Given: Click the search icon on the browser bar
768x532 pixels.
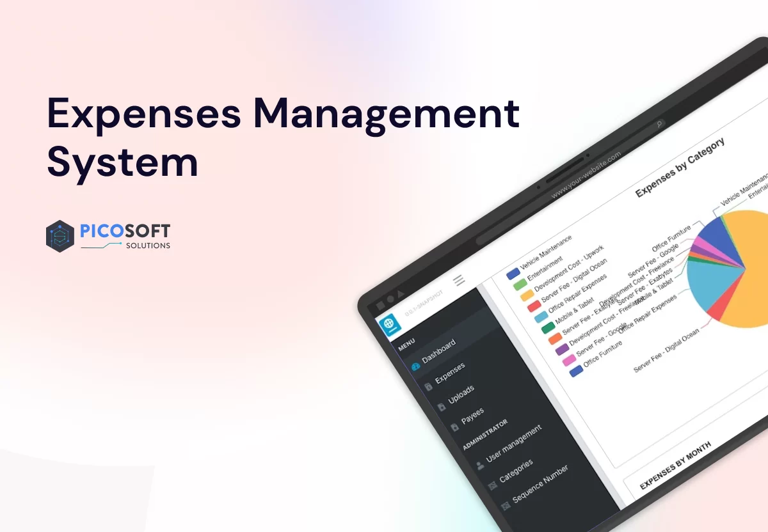Looking at the screenshot, I should [659, 124].
